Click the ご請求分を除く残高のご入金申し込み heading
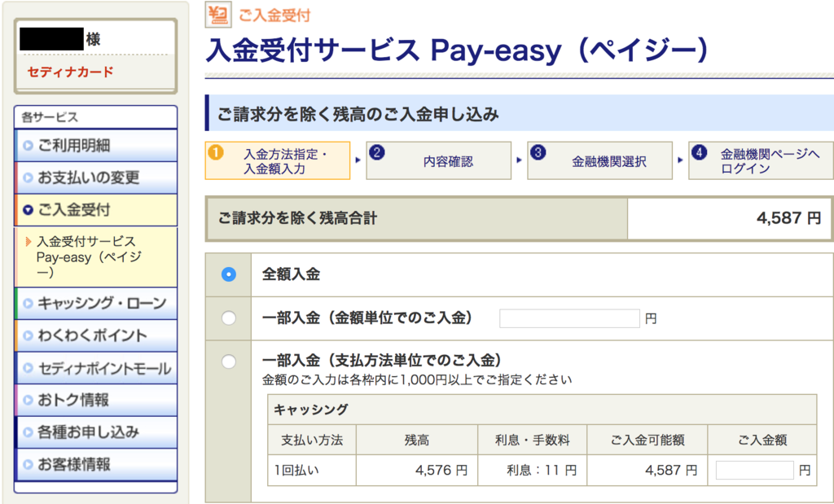Image resolution: width=834 pixels, height=504 pixels. (x=358, y=114)
